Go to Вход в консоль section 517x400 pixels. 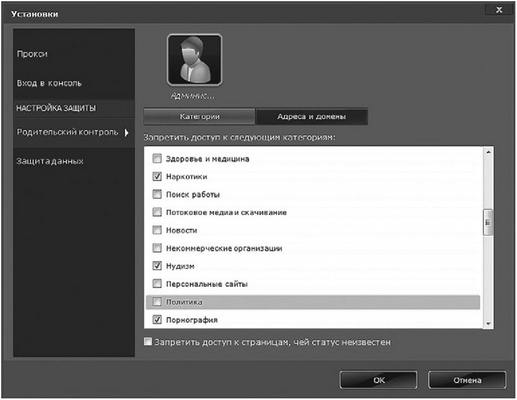49,83
